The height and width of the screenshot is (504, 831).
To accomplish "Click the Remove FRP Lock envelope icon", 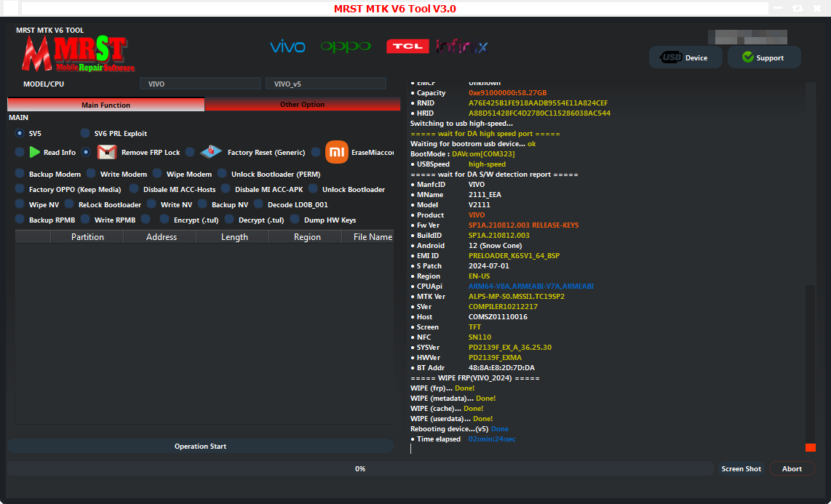I will click(107, 153).
